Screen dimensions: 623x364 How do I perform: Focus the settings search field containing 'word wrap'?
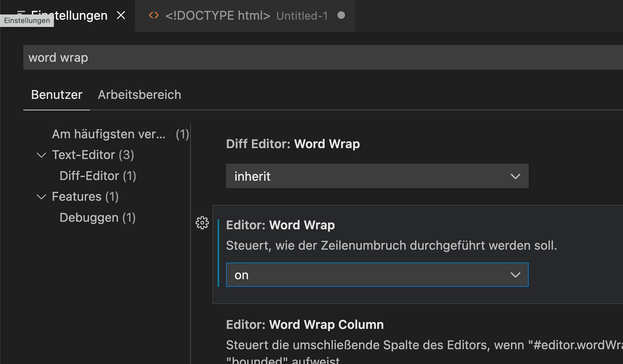point(323,57)
